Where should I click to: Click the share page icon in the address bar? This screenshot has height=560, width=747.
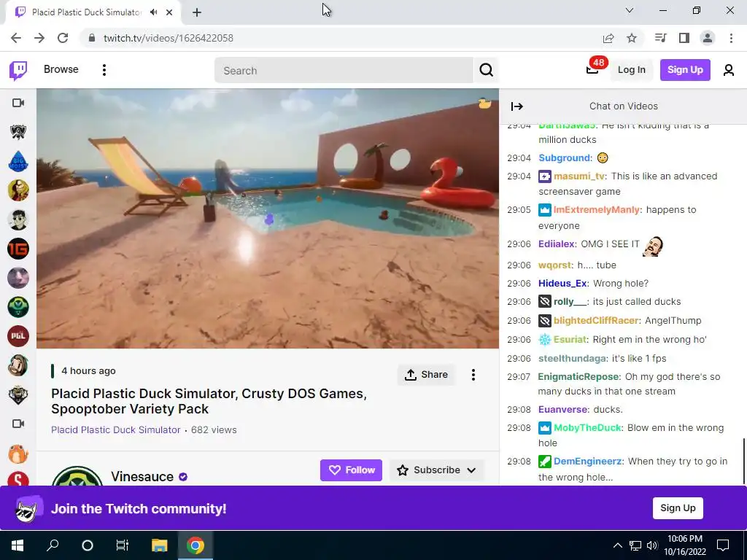(608, 38)
